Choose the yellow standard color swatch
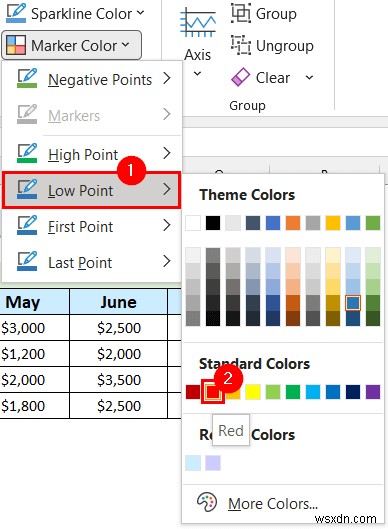This screenshot has width=388, height=529. click(253, 392)
